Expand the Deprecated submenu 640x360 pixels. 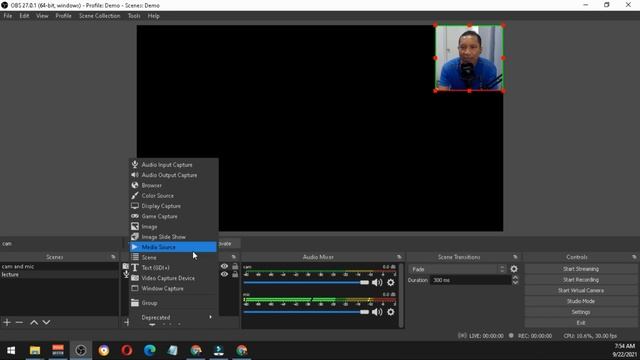click(173, 317)
